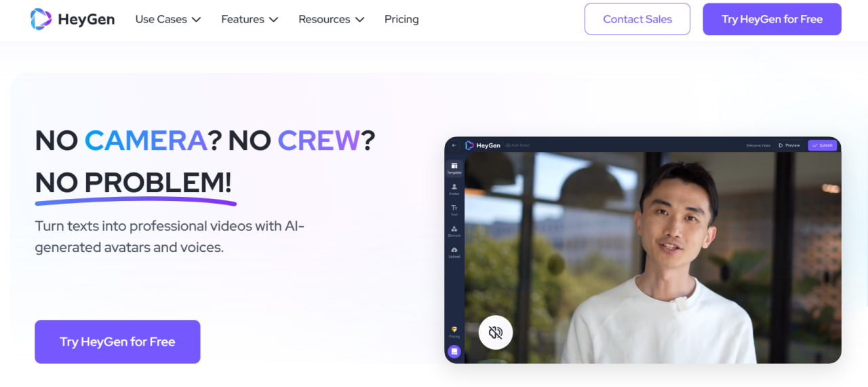Click Try HeyGen for Free in the header

pos(772,19)
